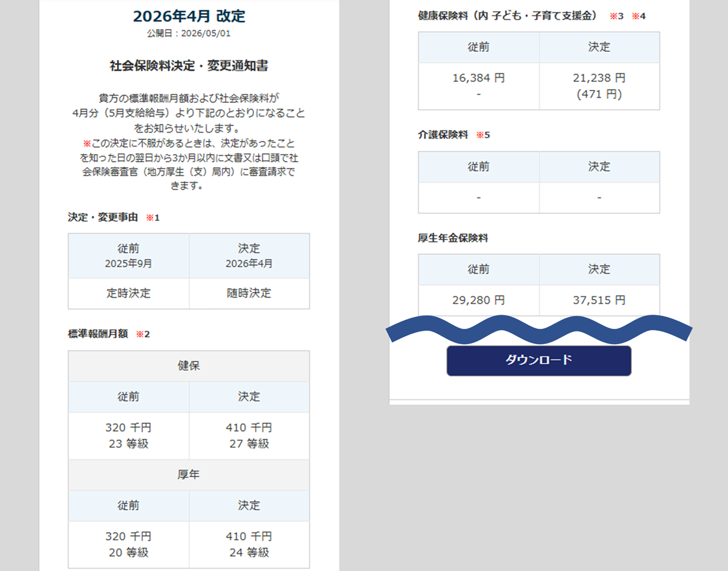The height and width of the screenshot is (571, 728).
Task: Select the 16,384 円 health insurance cell
Action: click(x=478, y=86)
